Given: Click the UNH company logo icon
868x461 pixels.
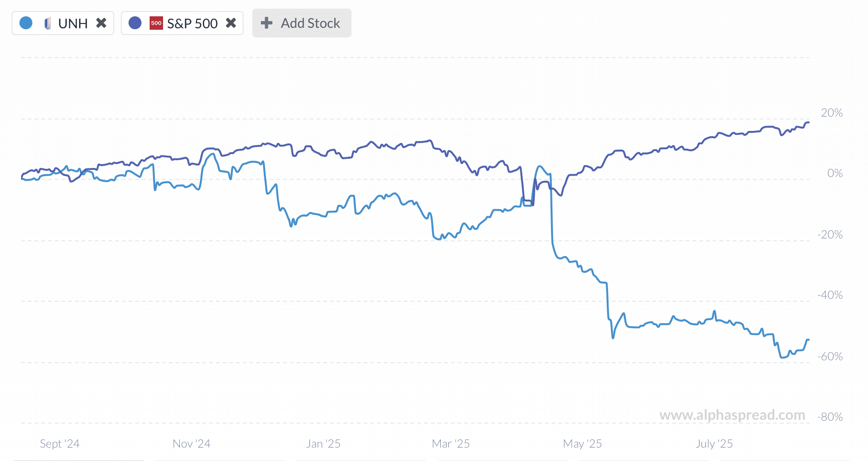Looking at the screenshot, I should (x=47, y=23).
